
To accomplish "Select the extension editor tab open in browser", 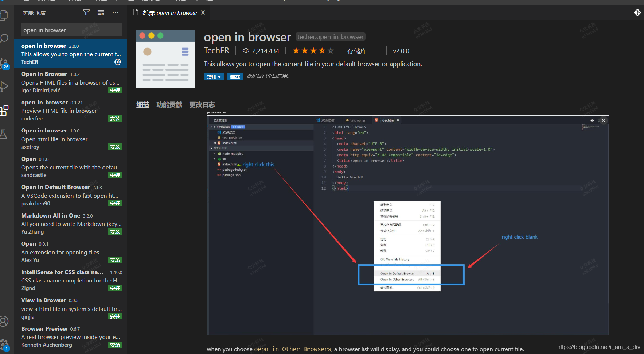I will pos(169,13).
